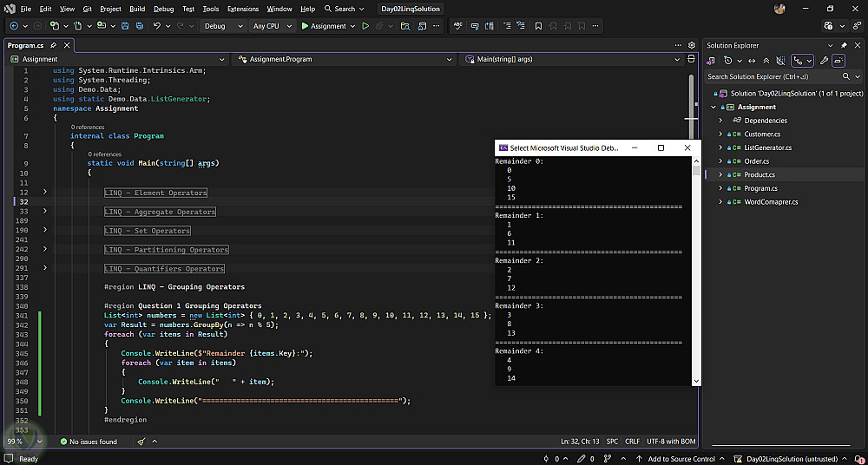
Task: Click Collapse All in Solution Explorer toolbar
Action: [766, 61]
